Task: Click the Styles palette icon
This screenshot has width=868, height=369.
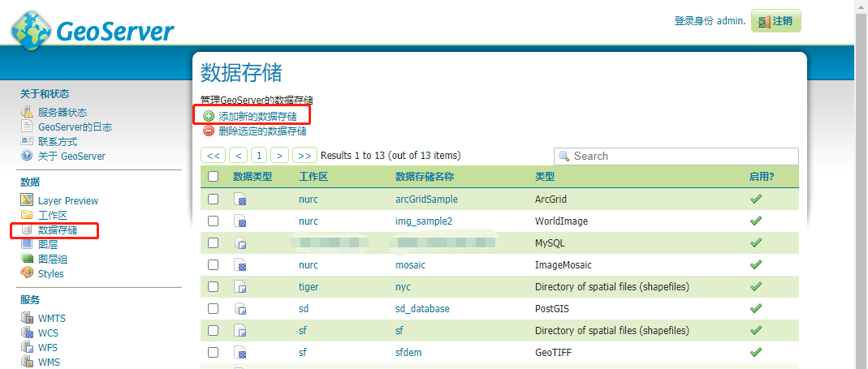Action: click(x=27, y=273)
